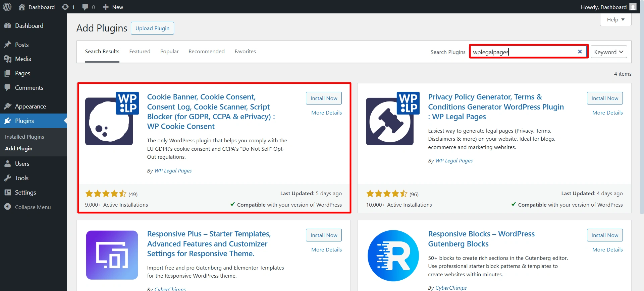Click '10,000+ Active Installations' text

[x=399, y=205]
